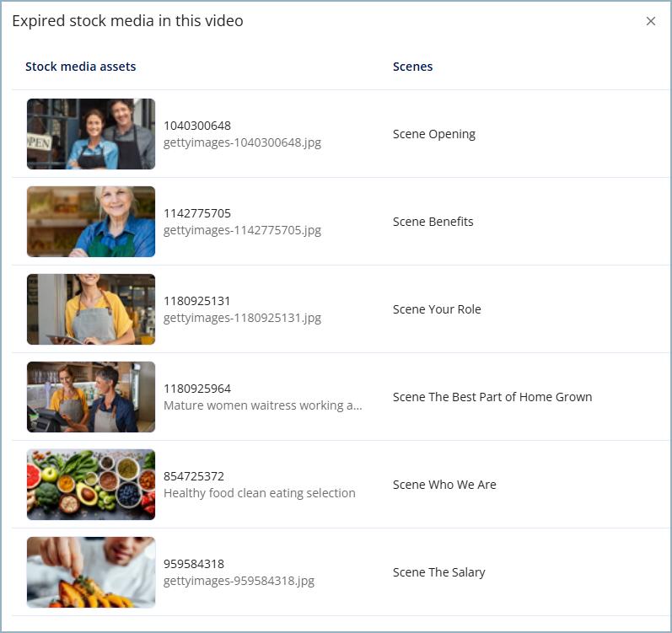This screenshot has height=633, width=672.
Task: Click filename gettyimages-959584318.jpg
Action: point(239,581)
